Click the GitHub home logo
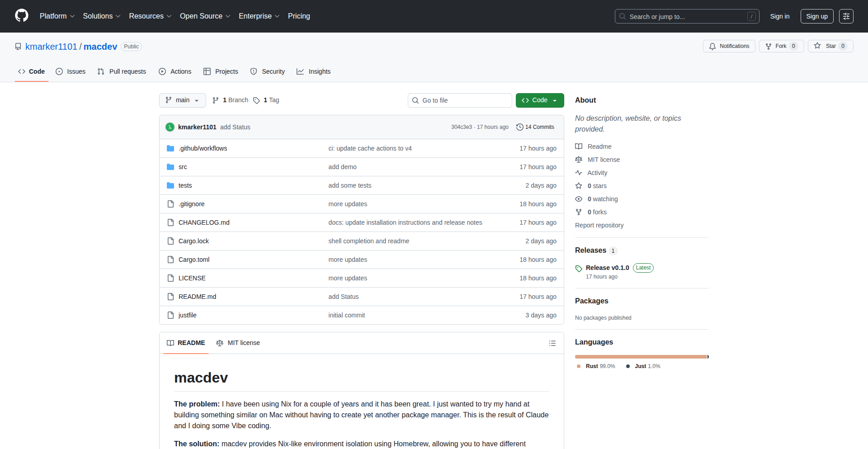 coord(21,16)
